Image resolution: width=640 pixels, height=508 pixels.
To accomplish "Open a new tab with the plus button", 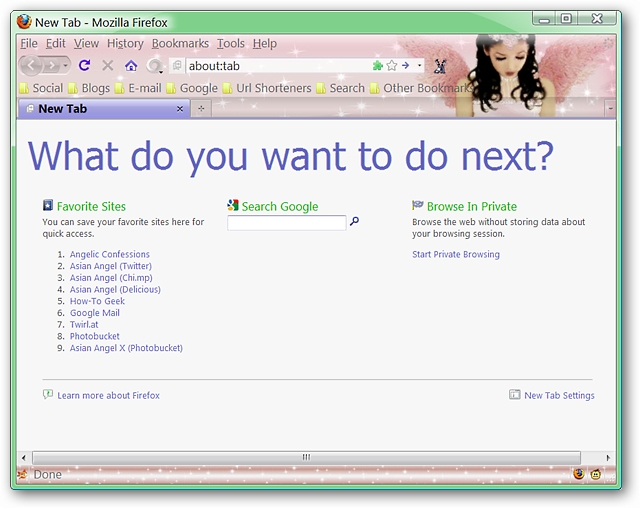I will [201, 109].
